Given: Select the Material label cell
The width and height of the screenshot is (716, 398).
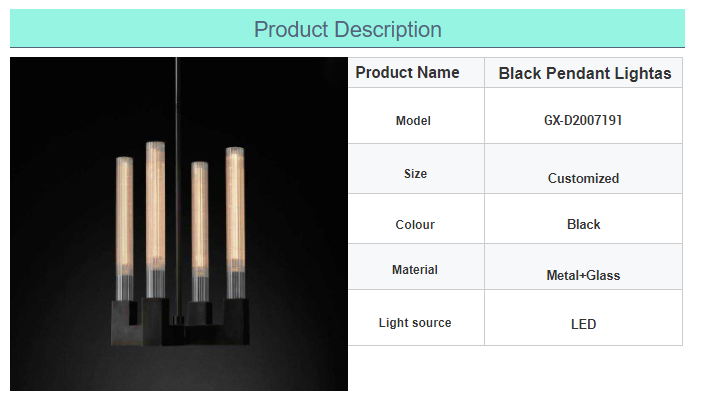Looking at the screenshot, I should 416,267.
